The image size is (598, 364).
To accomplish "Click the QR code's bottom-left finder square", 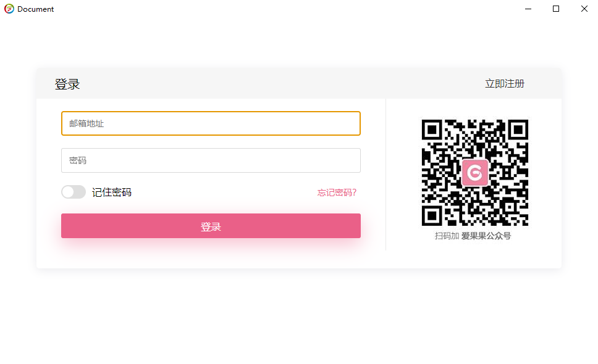I will (x=431, y=216).
